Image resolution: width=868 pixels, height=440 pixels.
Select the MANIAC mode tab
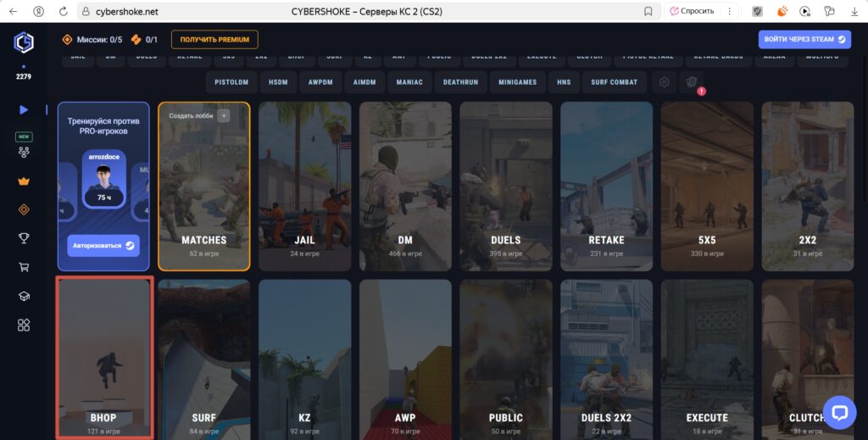pos(409,82)
